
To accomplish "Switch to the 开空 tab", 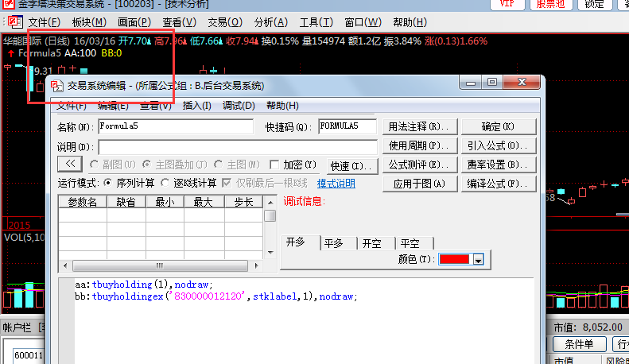I will coord(372,243).
